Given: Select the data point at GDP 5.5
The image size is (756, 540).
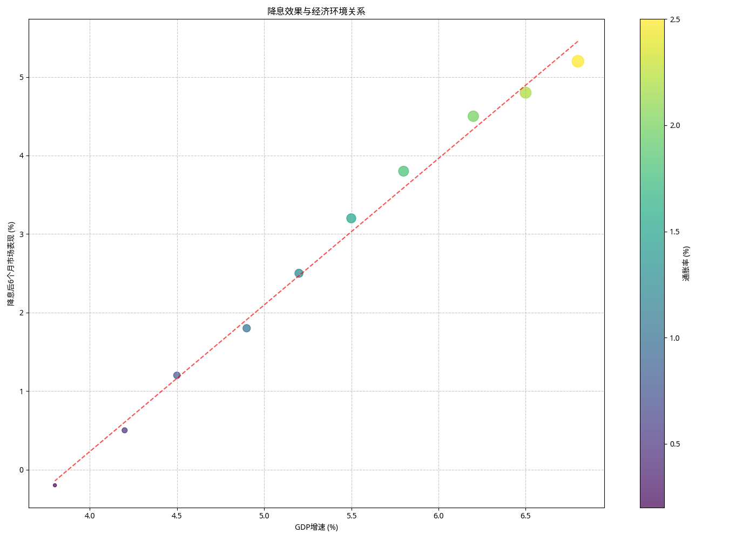Looking at the screenshot, I should click(x=351, y=218).
